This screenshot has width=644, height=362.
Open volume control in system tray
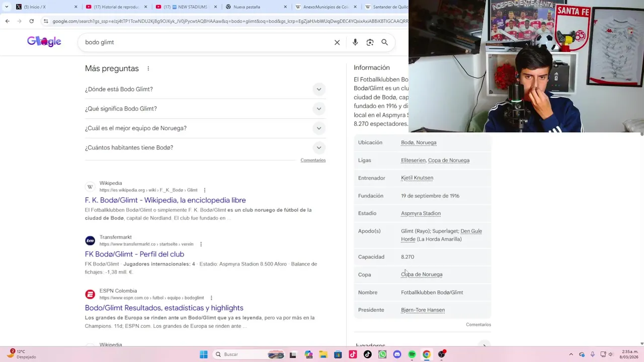(611, 354)
